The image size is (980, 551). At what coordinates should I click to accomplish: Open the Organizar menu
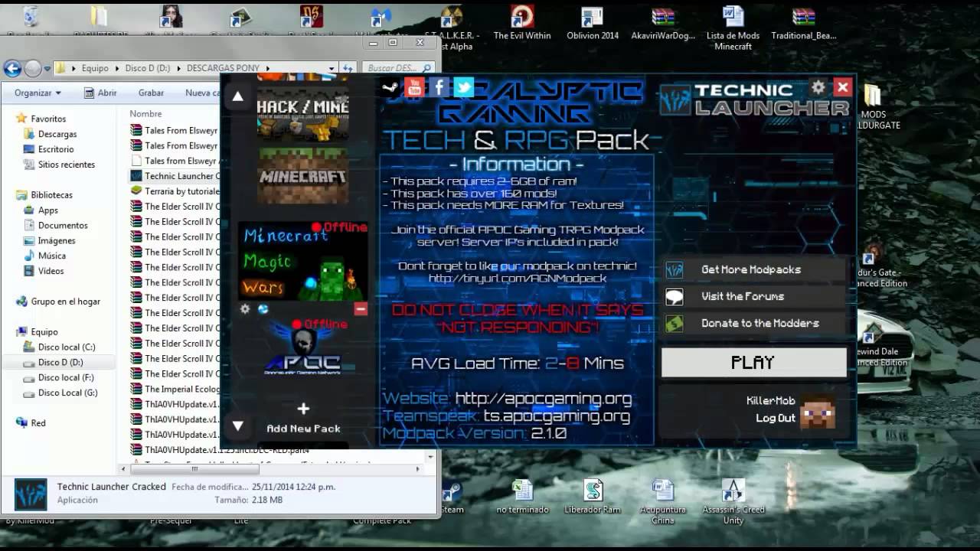pos(38,93)
